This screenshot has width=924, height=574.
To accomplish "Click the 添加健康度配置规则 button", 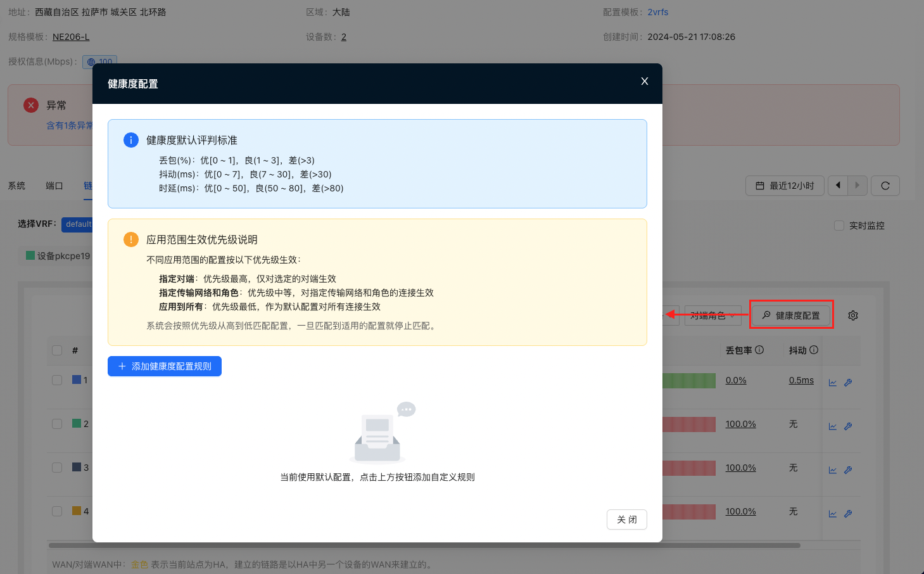I will pos(164,366).
